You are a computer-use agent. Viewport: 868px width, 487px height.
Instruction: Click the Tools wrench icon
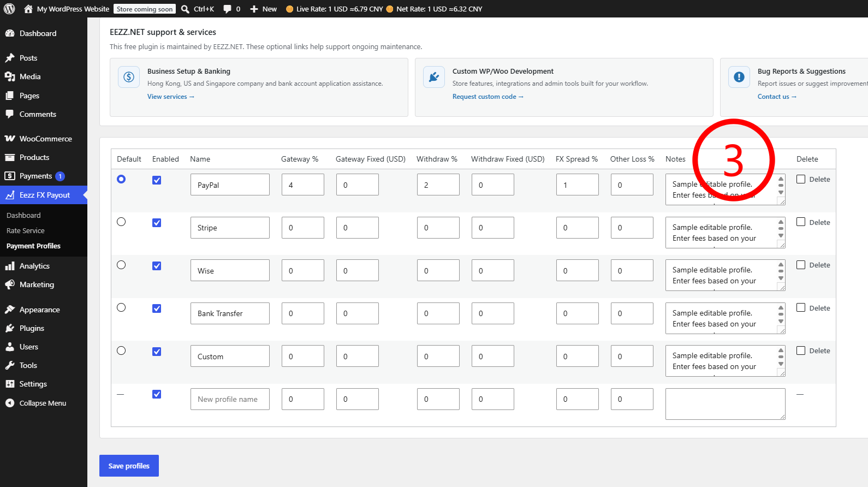pos(10,365)
